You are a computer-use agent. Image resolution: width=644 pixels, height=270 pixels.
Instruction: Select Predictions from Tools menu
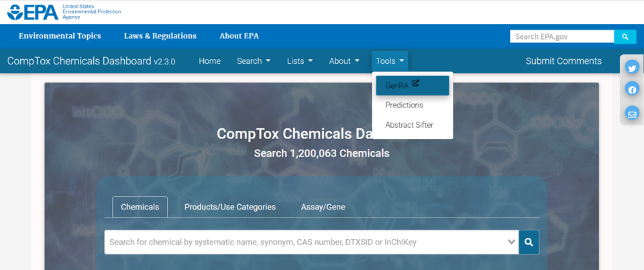[404, 105]
